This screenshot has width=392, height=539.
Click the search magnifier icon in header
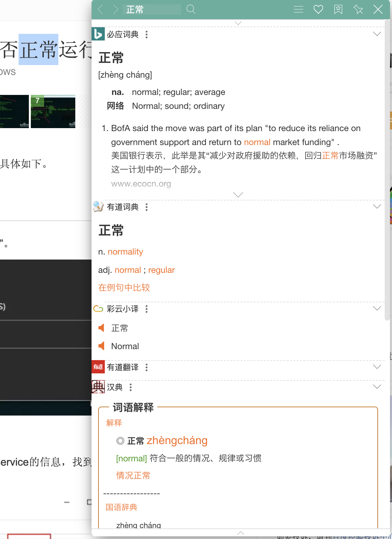(x=191, y=9)
